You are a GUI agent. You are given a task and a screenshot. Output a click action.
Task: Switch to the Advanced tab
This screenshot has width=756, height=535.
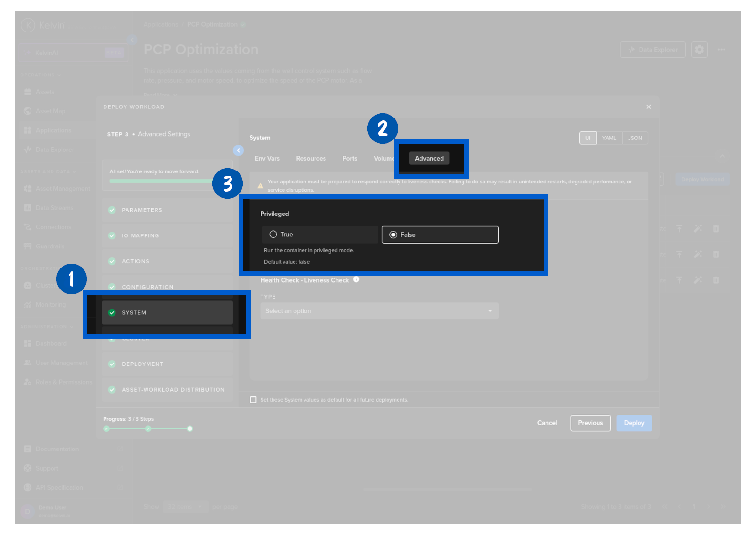pos(429,159)
